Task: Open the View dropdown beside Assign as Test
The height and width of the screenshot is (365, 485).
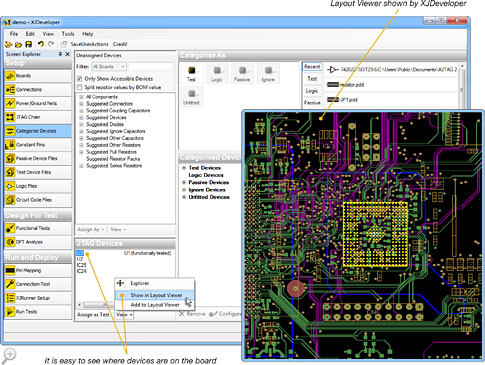Action: click(124, 315)
